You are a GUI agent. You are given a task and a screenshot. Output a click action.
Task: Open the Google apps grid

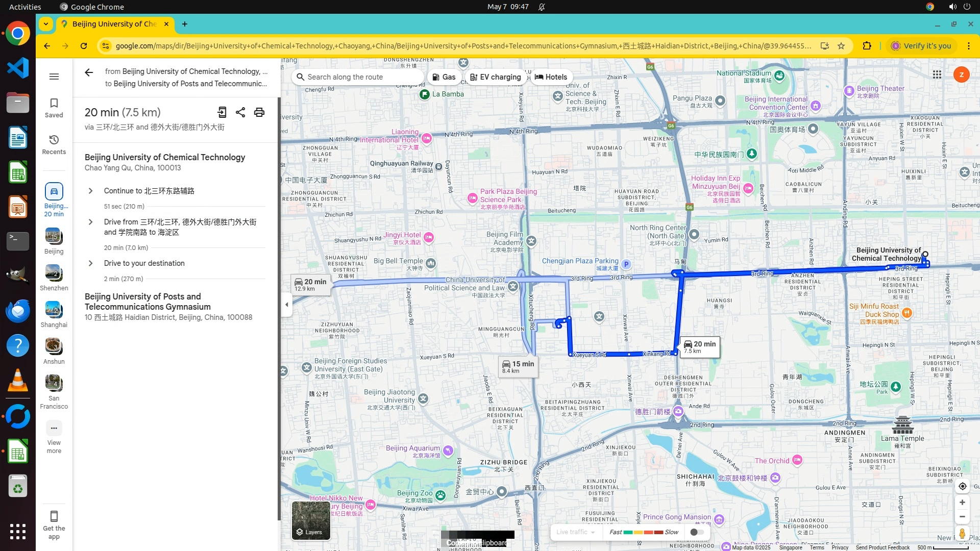coord(937,74)
